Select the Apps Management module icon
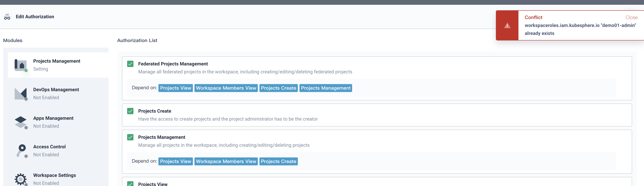The image size is (644, 186). (x=21, y=122)
